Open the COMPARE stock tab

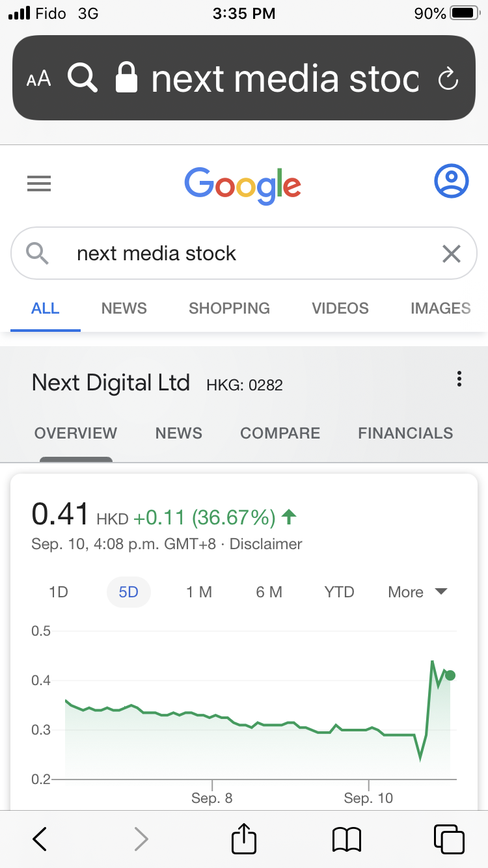pos(280,433)
